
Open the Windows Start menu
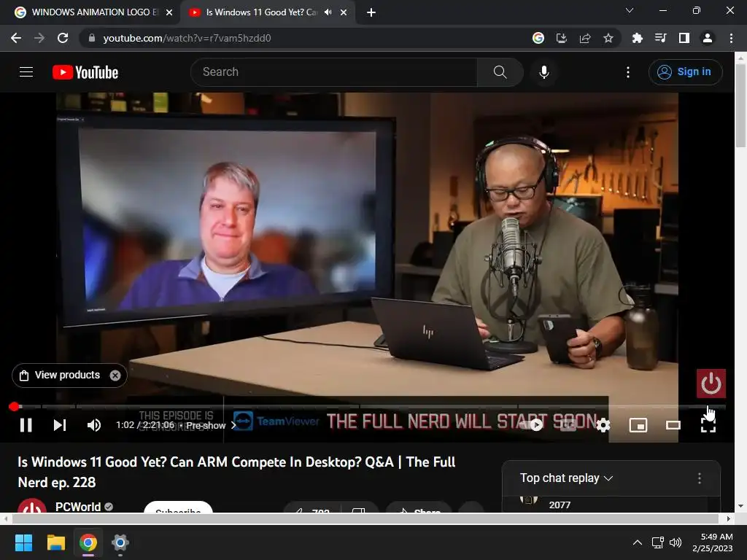23,542
